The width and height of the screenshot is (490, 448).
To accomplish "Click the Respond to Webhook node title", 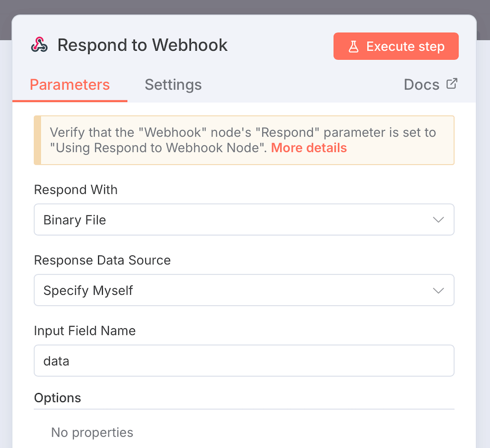I will coord(143,45).
